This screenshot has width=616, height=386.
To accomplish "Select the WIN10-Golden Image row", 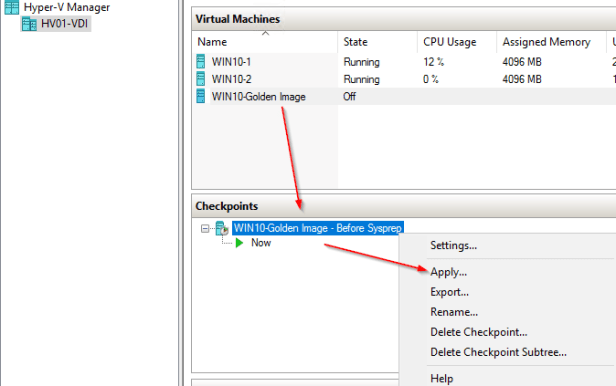I will 404,96.
